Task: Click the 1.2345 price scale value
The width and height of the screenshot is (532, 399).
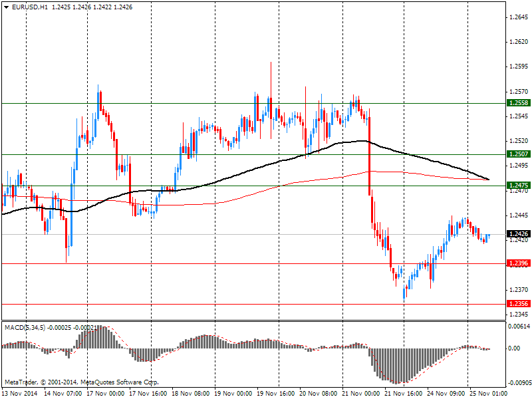Action: [x=519, y=315]
